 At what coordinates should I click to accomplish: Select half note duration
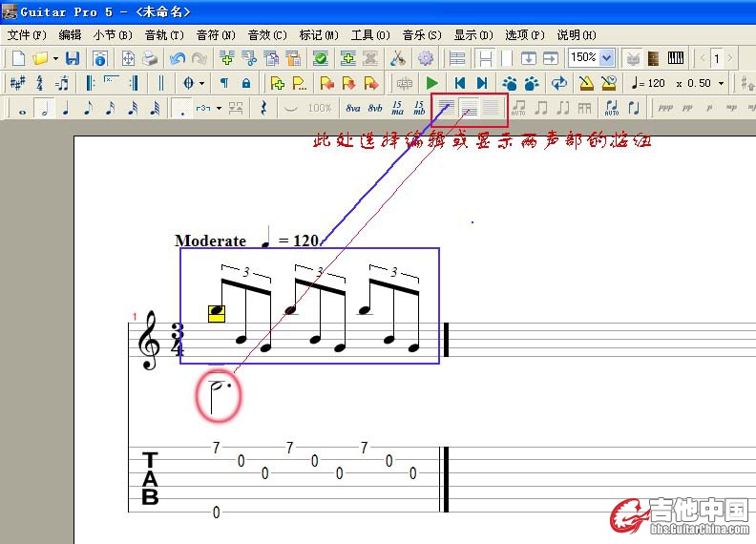coord(44,109)
